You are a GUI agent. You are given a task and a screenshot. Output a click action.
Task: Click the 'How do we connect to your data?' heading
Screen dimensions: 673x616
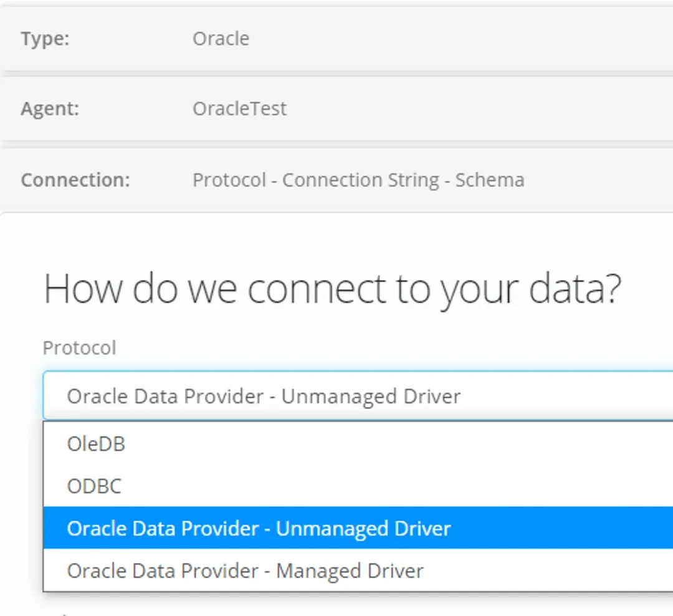333,289
